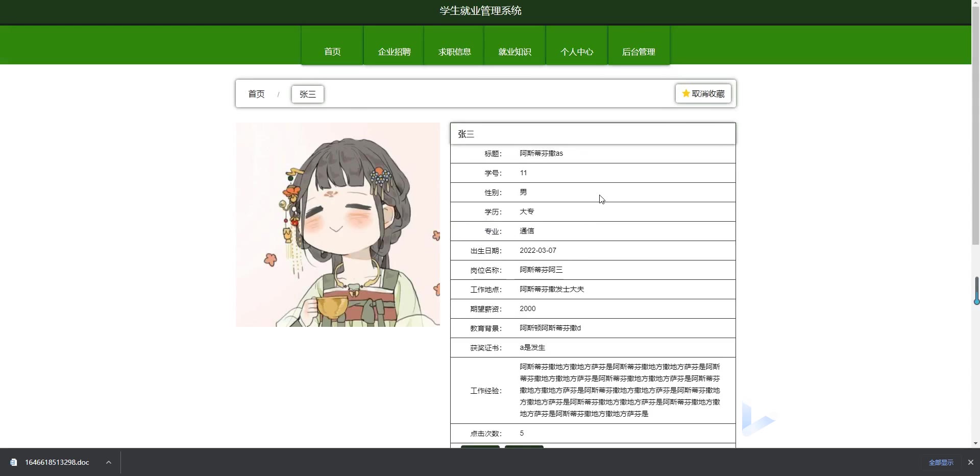
Task: Click gender value 男
Action: click(x=523, y=192)
